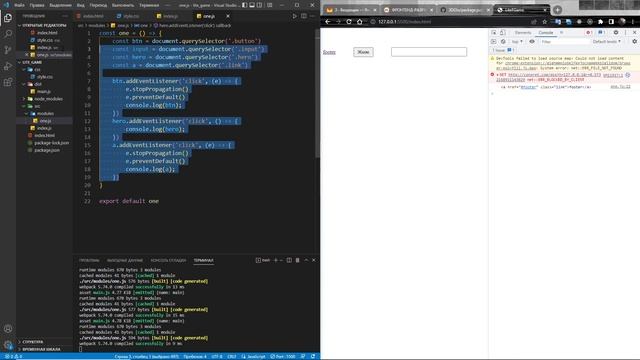Image resolution: width=640 pixels, height=360 pixels.
Task: Run the code via editor play icon
Action: point(295,16)
